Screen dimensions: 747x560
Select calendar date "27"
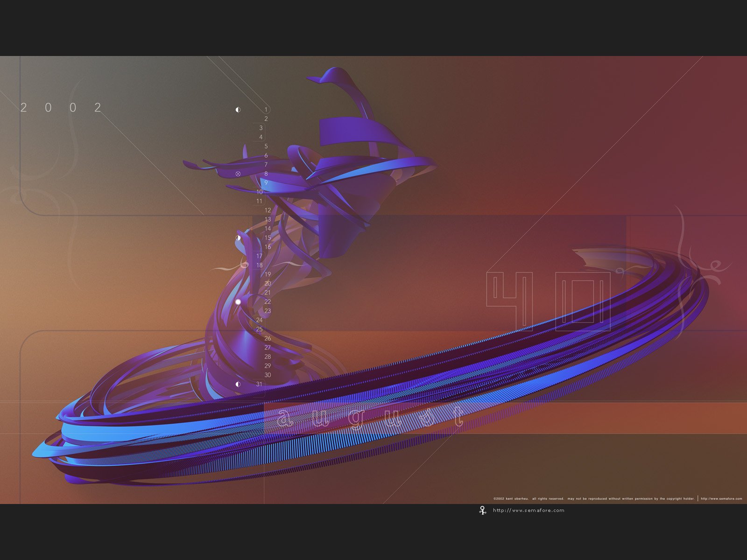click(x=268, y=348)
